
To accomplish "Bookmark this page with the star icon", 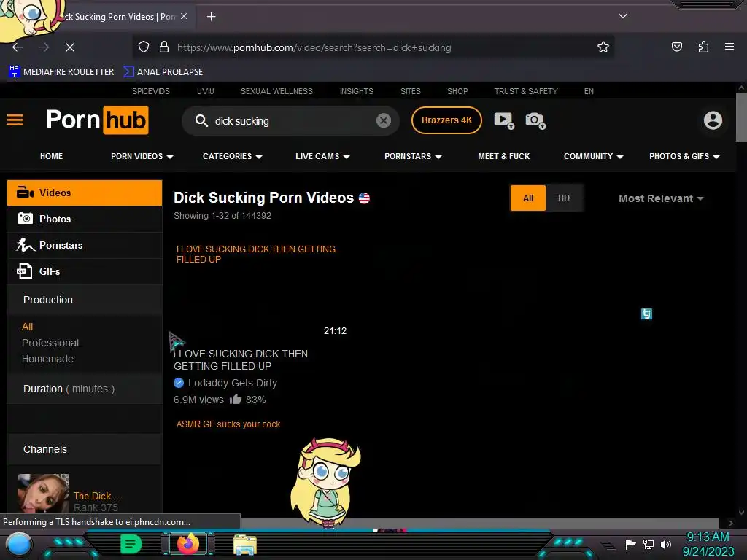I will pyautogui.click(x=603, y=47).
